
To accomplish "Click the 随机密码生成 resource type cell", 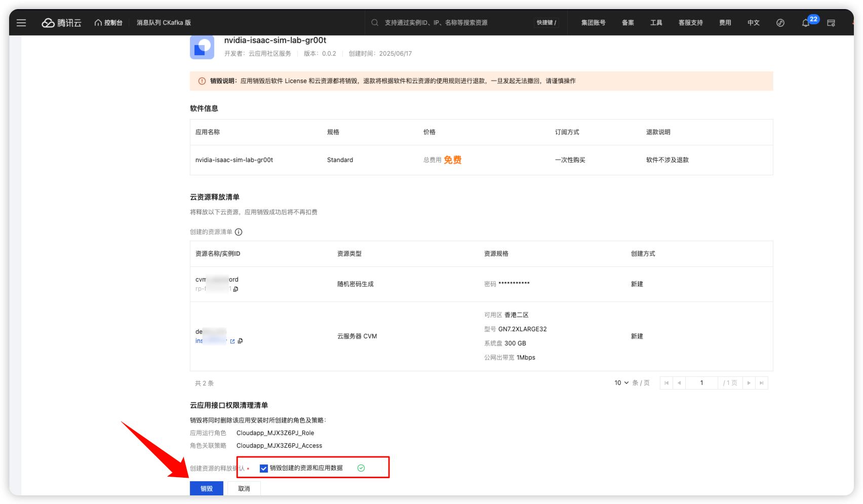I will point(356,284).
